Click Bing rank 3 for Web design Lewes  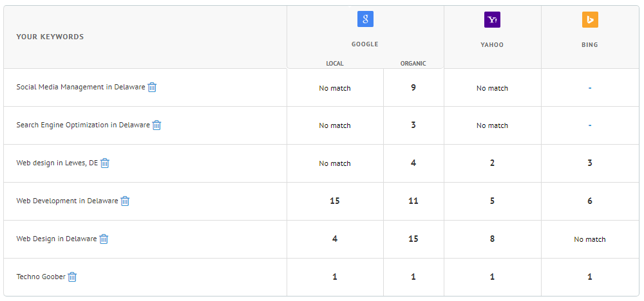(x=590, y=163)
